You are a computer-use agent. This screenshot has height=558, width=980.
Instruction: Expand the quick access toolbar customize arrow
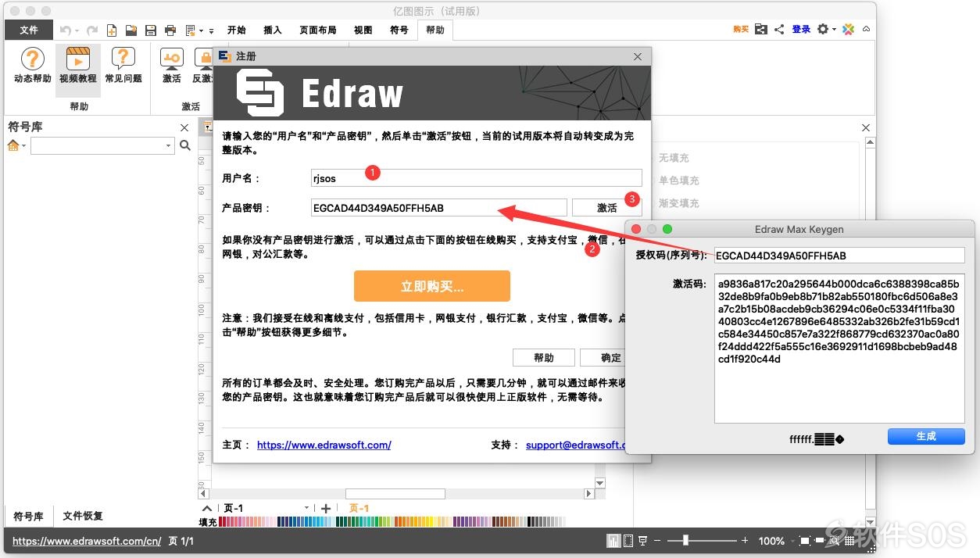pos(211,30)
